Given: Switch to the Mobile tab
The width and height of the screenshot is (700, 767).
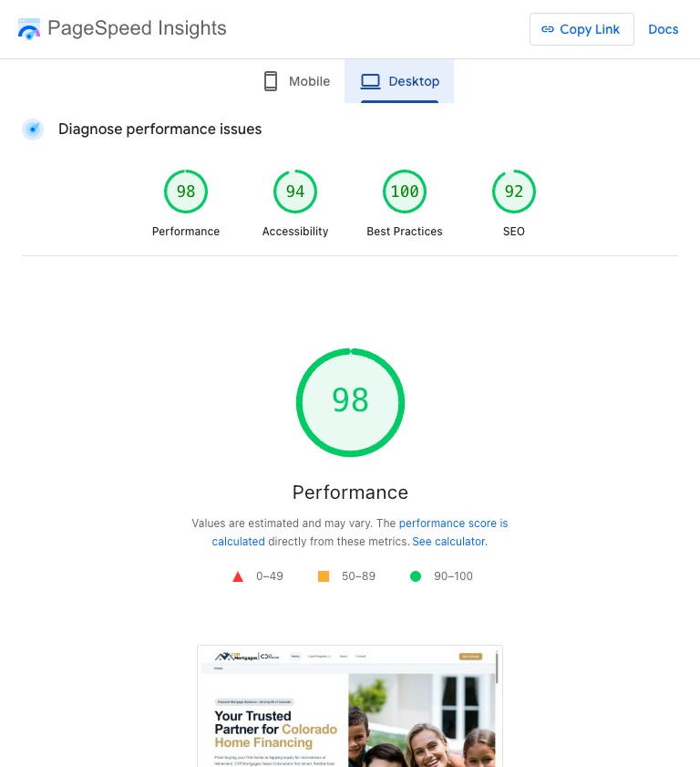Looking at the screenshot, I should pyautogui.click(x=297, y=81).
